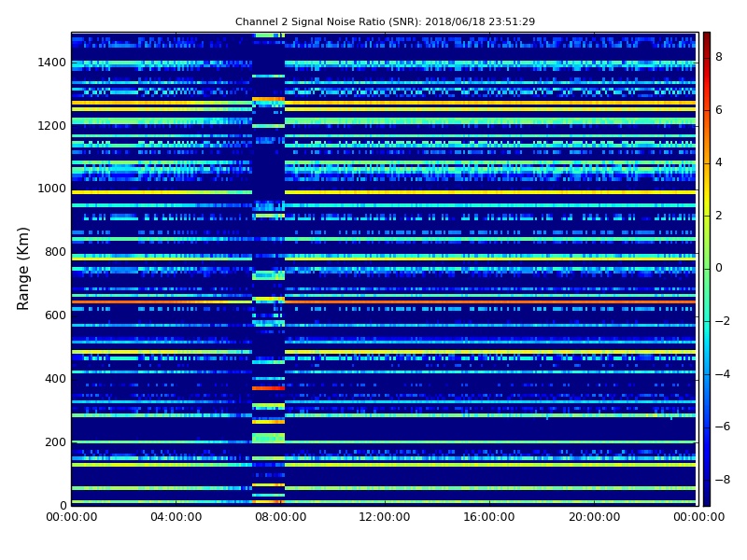Screen dimensions: 747x560
Task: Click the x-axis tick label '04:00:00'
Action: 176,517
